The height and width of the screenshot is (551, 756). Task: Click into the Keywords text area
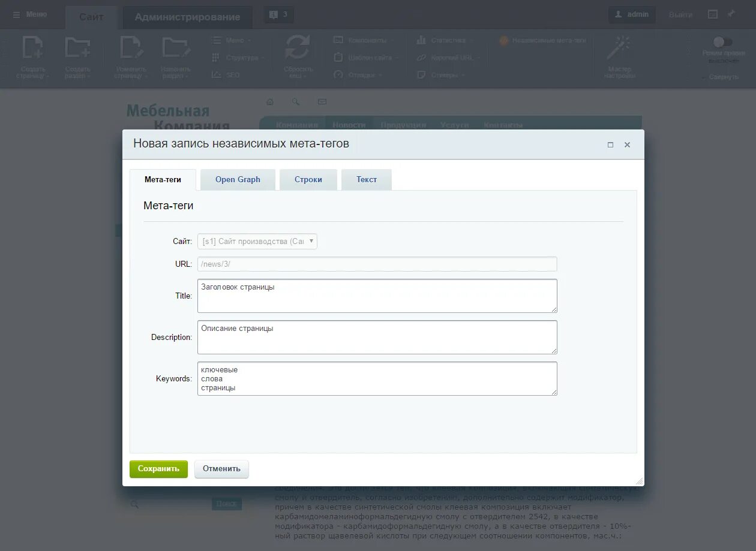pos(377,378)
